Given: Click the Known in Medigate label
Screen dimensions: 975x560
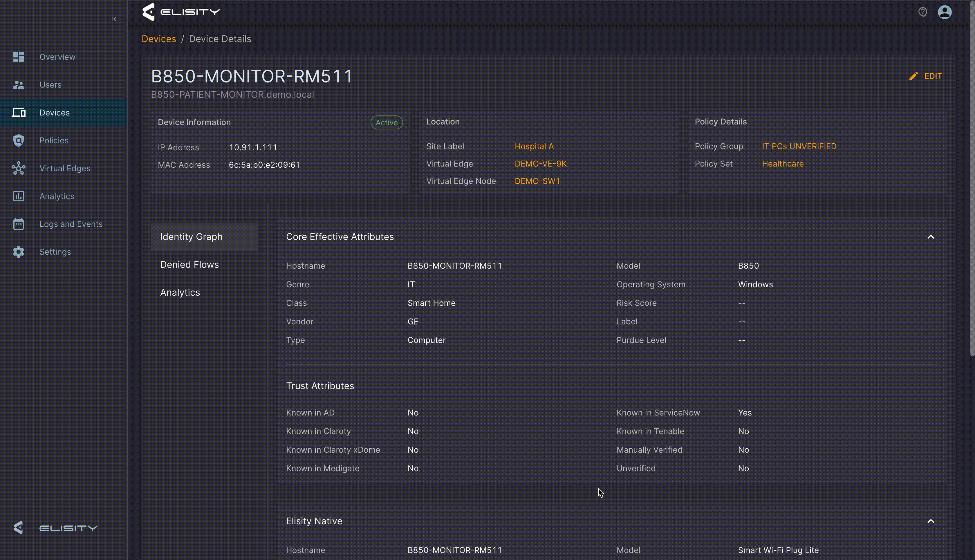Looking at the screenshot, I should [322, 469].
